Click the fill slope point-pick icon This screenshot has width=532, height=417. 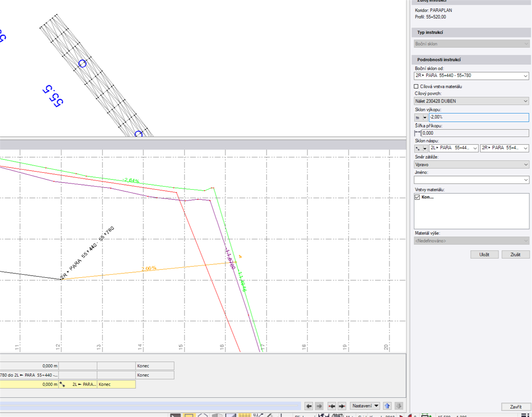(x=418, y=148)
